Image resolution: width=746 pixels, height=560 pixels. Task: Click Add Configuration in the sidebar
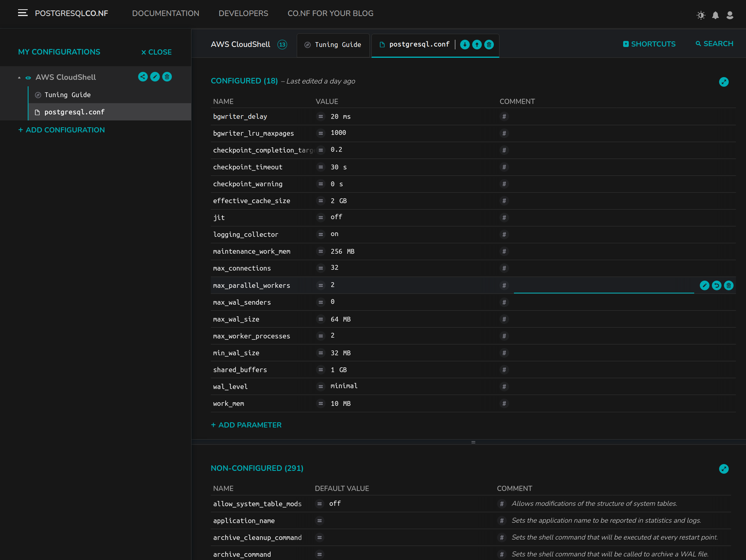point(61,130)
